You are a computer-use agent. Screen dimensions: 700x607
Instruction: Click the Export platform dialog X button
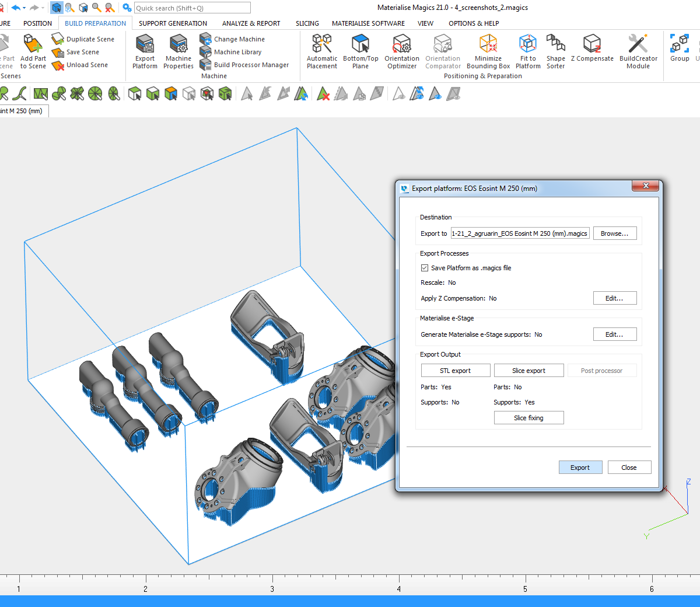646,186
